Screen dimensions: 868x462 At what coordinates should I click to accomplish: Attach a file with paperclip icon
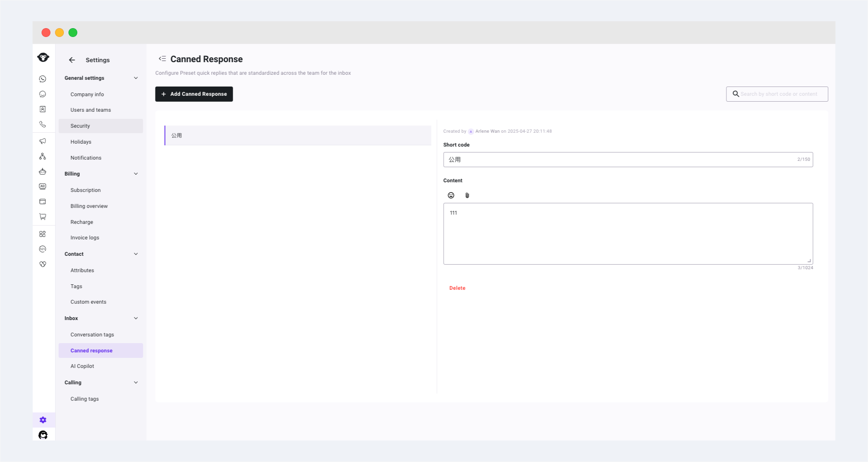click(467, 195)
